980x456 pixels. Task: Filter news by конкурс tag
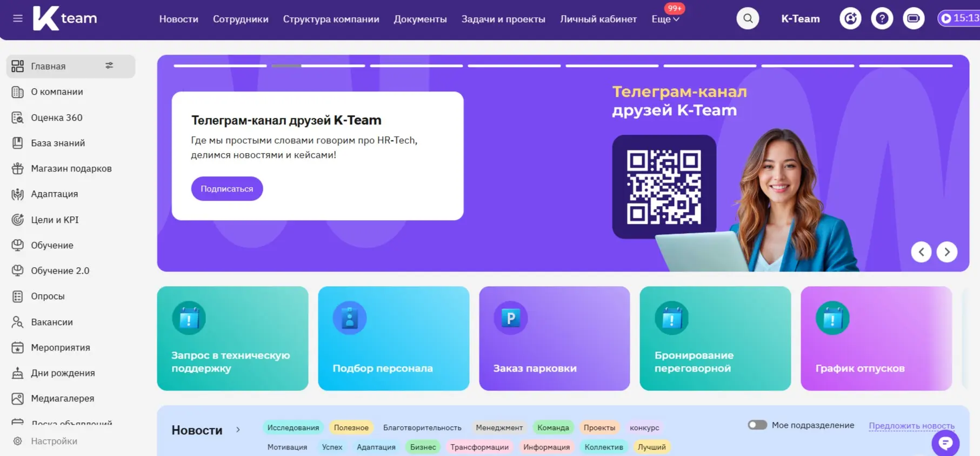[x=644, y=427]
